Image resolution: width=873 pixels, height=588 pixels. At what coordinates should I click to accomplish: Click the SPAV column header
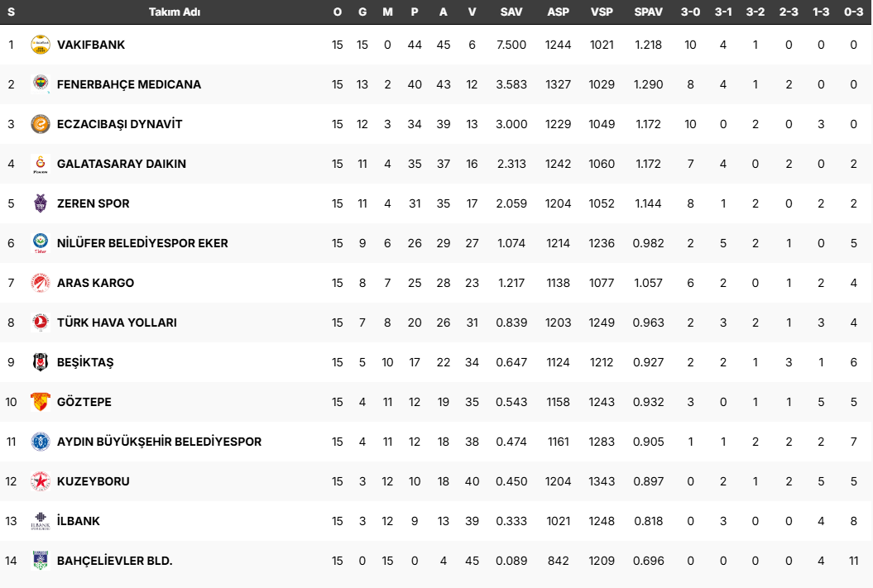[x=648, y=12]
